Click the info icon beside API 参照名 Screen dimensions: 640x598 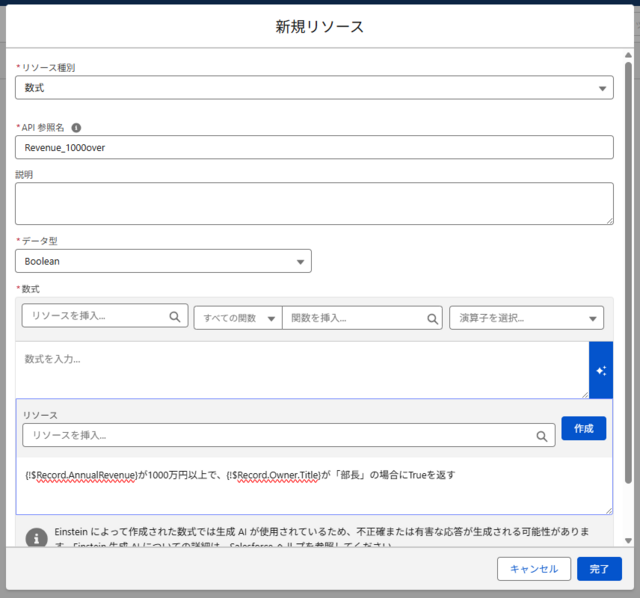coord(76,127)
